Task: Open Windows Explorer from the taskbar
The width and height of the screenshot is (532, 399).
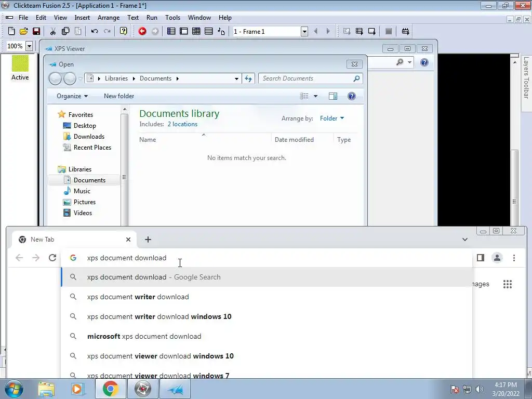Action: pos(46,389)
